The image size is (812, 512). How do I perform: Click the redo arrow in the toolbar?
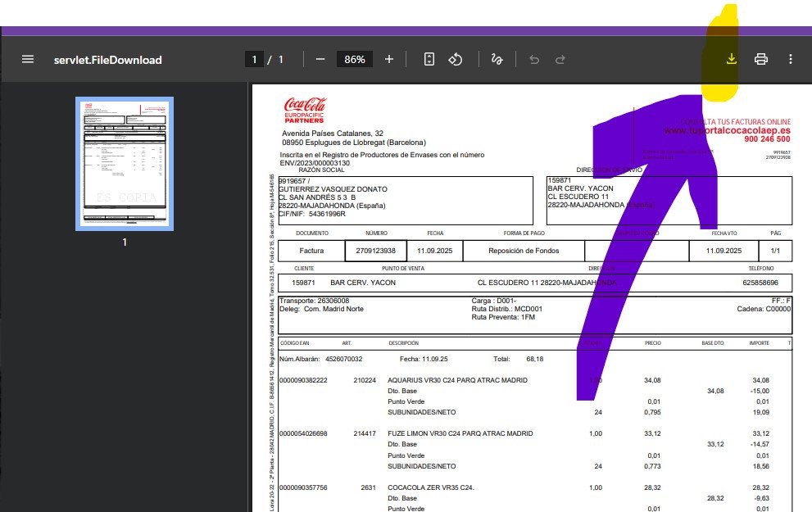click(560, 60)
